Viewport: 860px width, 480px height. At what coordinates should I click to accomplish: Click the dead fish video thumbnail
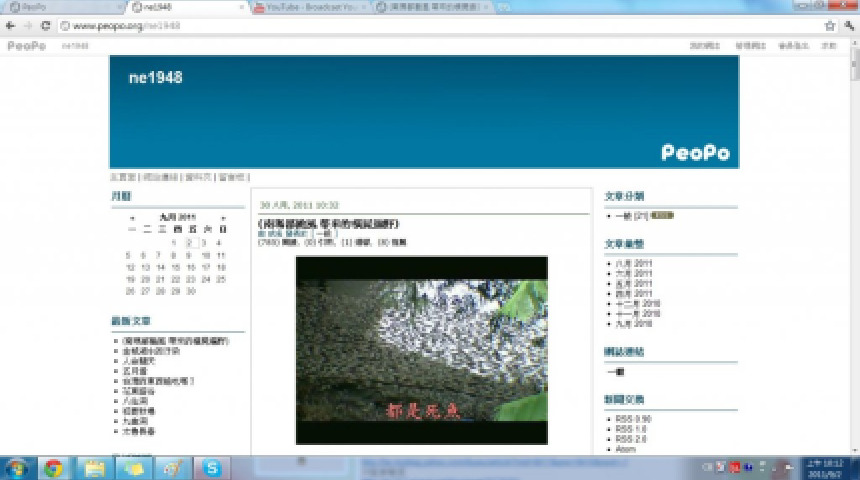(x=421, y=350)
